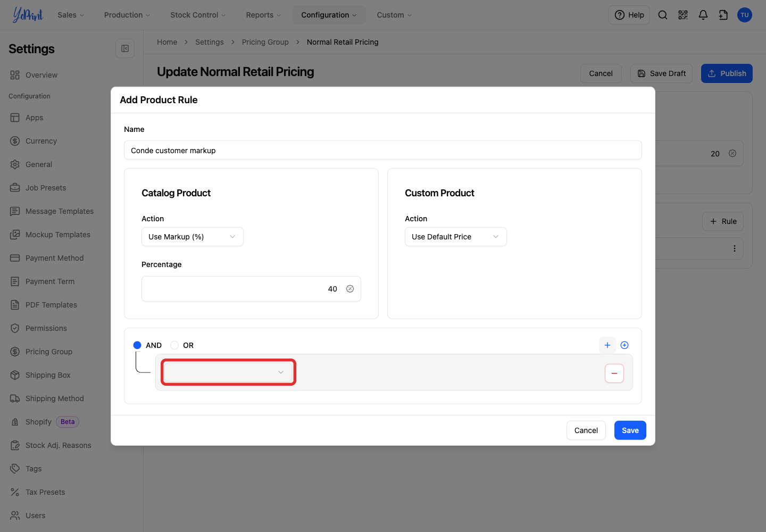
Task: Open Catalog Product Action dropdown
Action: pyautogui.click(x=193, y=237)
